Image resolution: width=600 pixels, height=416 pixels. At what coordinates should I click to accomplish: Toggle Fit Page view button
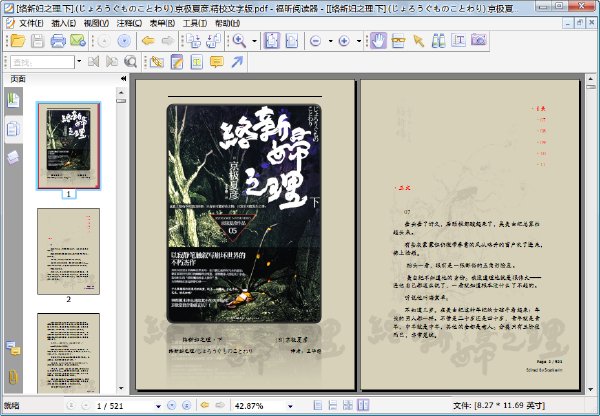pyautogui.click(x=271, y=41)
